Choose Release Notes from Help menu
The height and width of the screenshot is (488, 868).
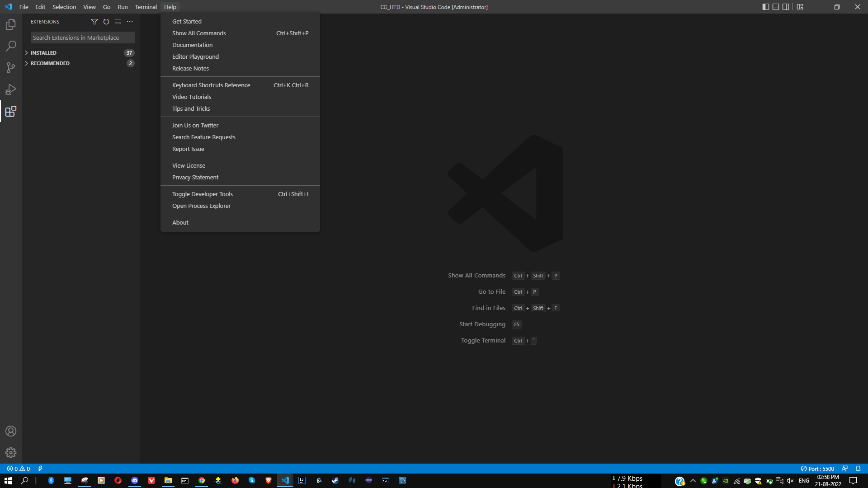point(190,68)
